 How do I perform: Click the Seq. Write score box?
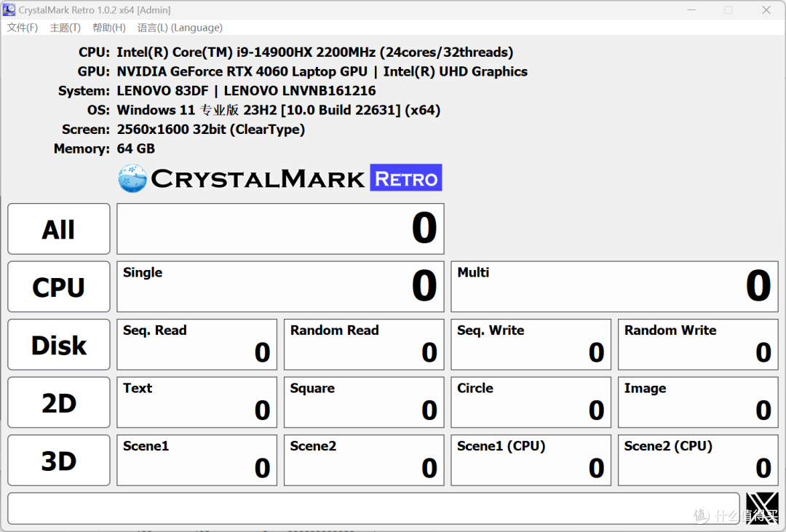click(531, 344)
